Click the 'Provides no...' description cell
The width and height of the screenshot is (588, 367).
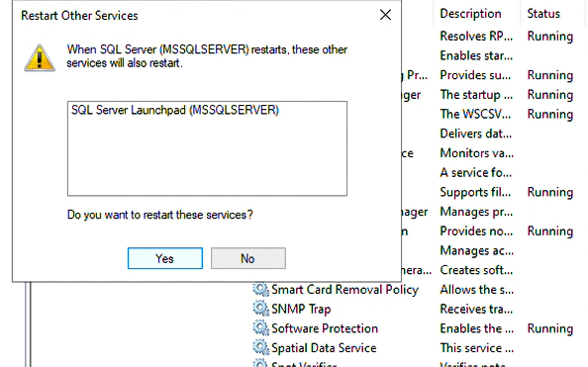(x=476, y=231)
